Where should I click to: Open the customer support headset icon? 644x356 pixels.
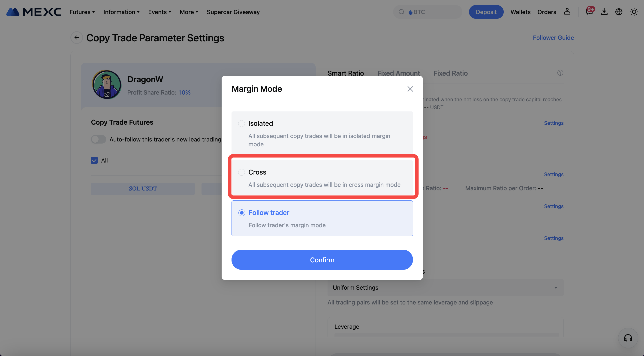pyautogui.click(x=628, y=338)
